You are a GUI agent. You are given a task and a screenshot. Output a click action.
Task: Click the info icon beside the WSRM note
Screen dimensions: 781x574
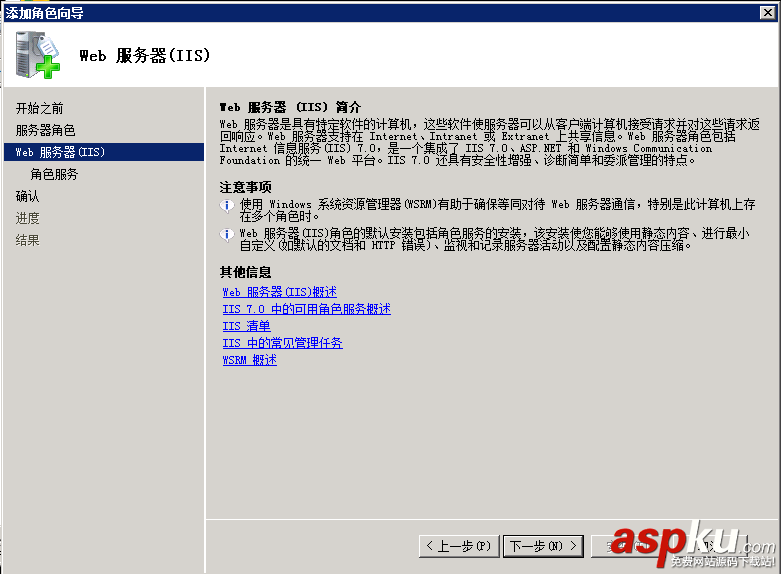[x=227, y=205]
